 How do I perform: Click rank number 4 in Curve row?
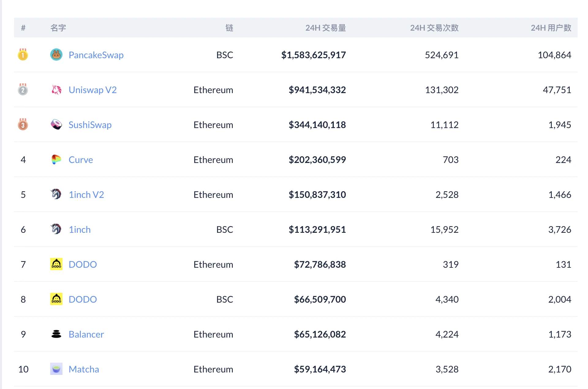[x=23, y=160]
